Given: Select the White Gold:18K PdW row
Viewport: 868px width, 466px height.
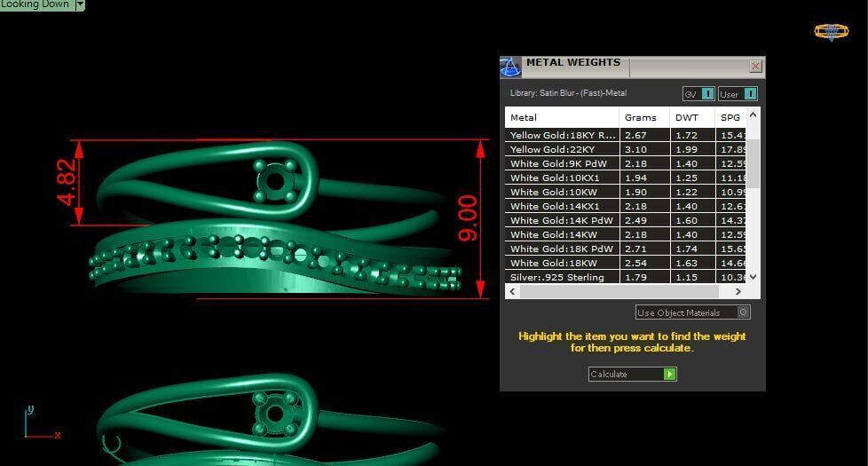Looking at the screenshot, I should point(626,249).
